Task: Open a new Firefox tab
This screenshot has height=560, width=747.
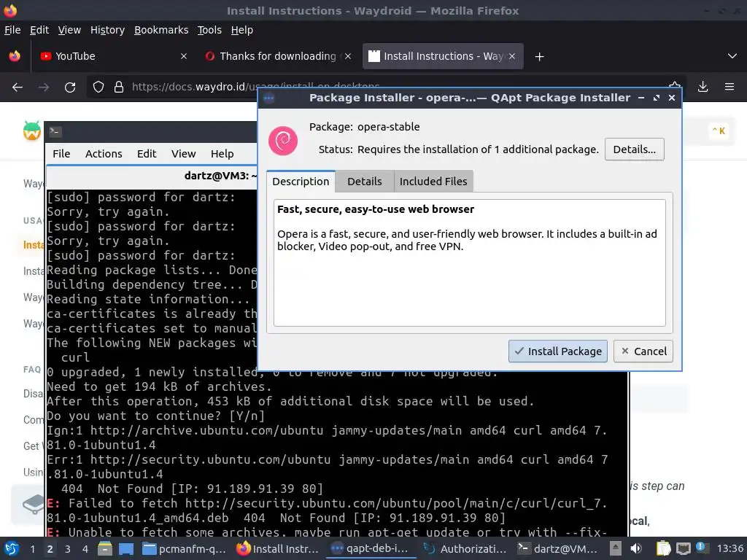Action: coord(539,57)
